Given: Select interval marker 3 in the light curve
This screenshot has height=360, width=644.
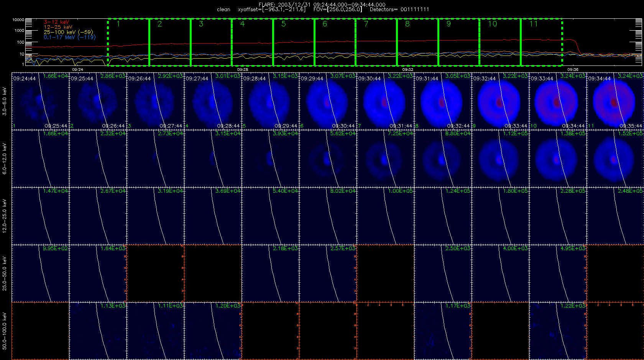Looking at the screenshot, I should (x=201, y=24).
